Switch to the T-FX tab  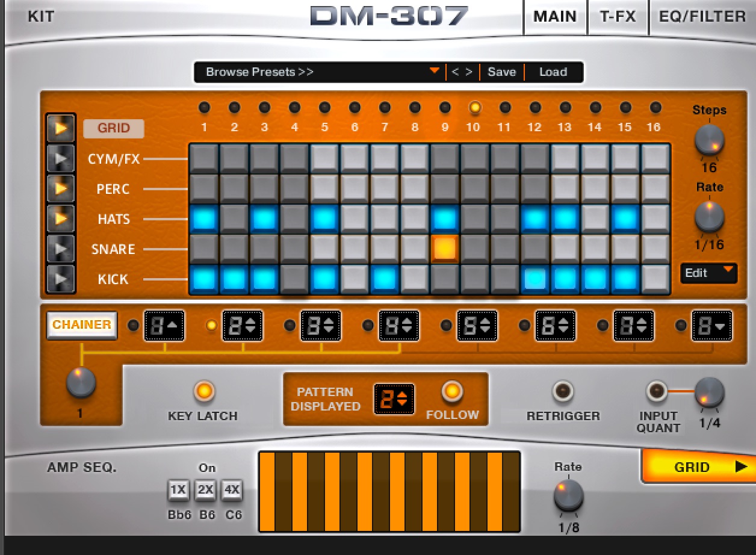(x=618, y=16)
